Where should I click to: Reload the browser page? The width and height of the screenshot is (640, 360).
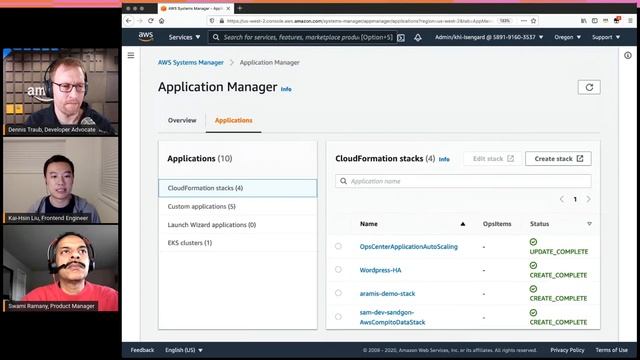click(x=151, y=20)
